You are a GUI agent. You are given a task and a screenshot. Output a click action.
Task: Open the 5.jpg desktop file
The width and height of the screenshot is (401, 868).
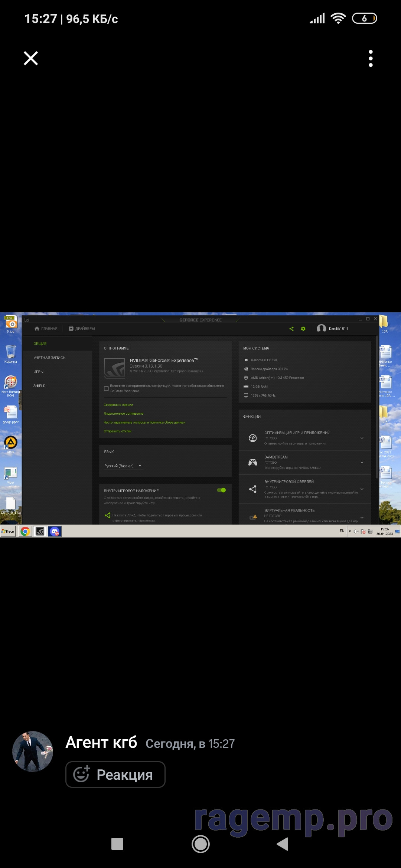coord(11,324)
